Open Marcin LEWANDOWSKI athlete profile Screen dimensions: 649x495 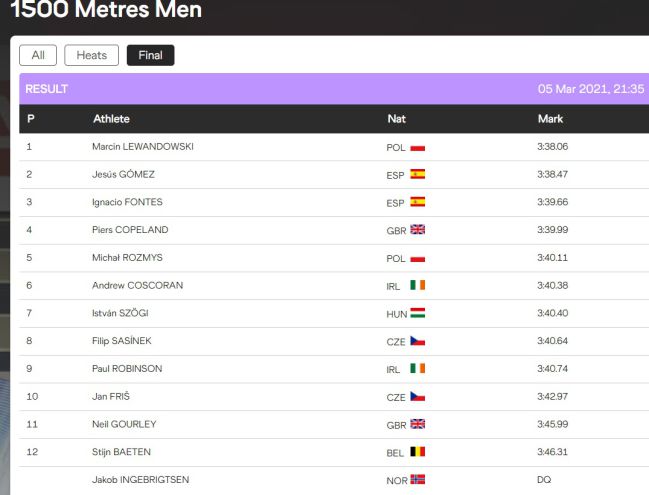143,147
